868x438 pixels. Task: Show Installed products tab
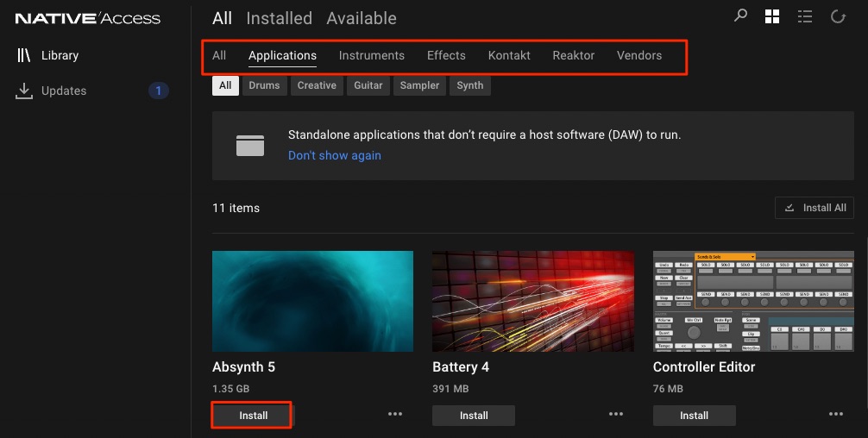[279, 18]
